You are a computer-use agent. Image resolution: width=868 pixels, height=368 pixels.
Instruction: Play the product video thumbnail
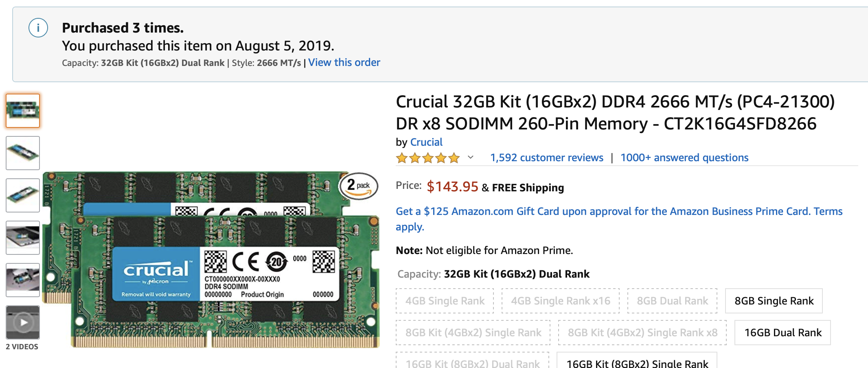(23, 322)
